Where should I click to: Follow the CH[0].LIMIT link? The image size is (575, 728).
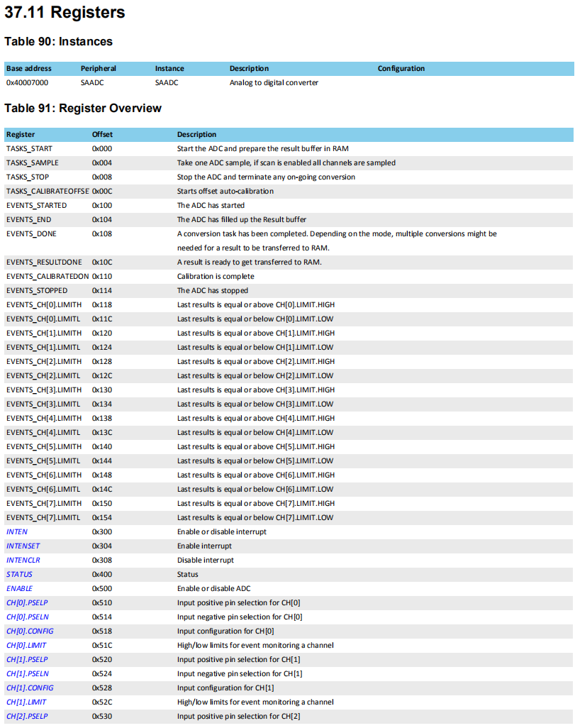click(x=26, y=646)
